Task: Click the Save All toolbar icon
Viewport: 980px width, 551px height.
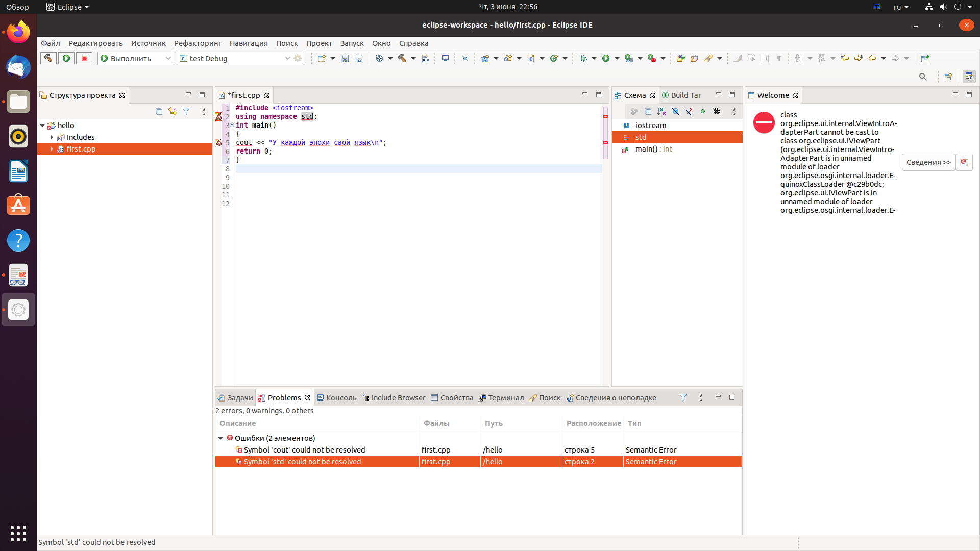Action: click(x=359, y=58)
